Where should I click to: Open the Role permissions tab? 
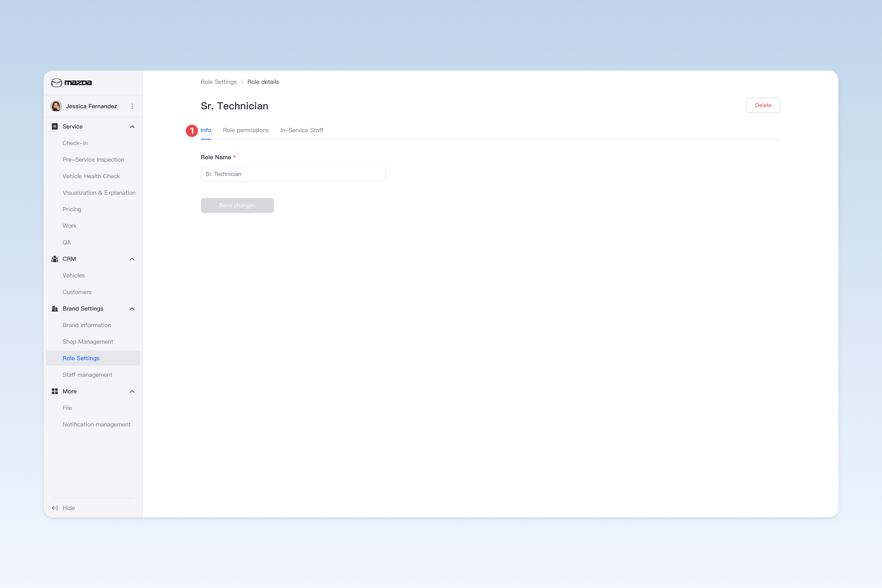point(246,130)
